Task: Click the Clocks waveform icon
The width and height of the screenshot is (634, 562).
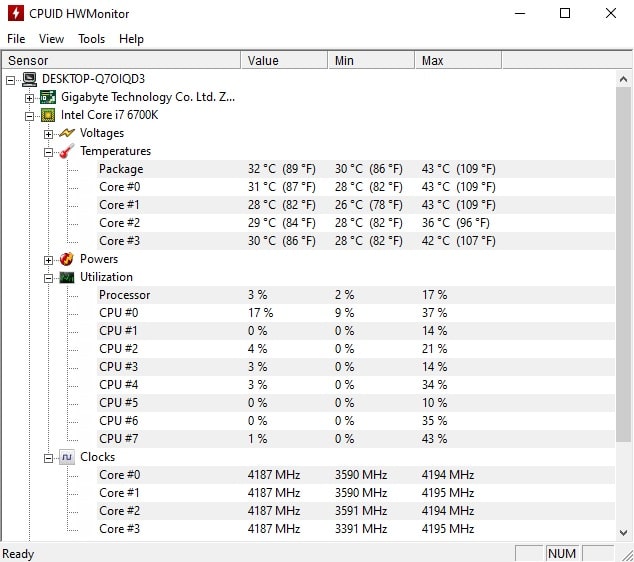Action: pos(67,457)
